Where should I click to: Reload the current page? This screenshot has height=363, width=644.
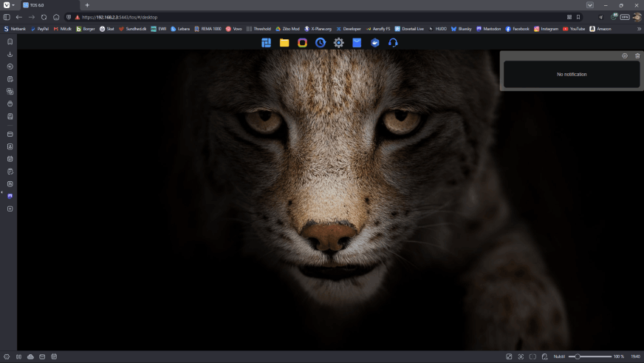point(44,17)
